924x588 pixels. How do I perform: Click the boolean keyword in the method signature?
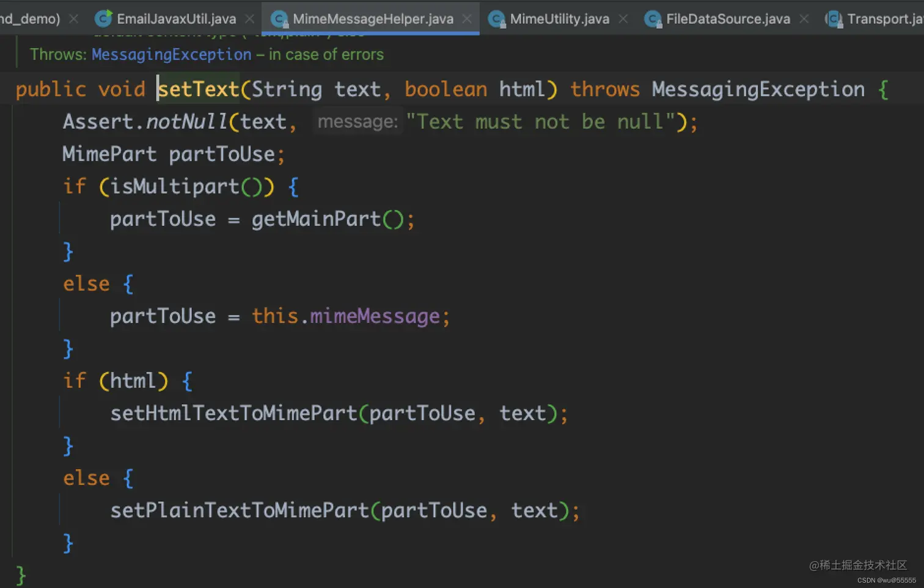(446, 89)
